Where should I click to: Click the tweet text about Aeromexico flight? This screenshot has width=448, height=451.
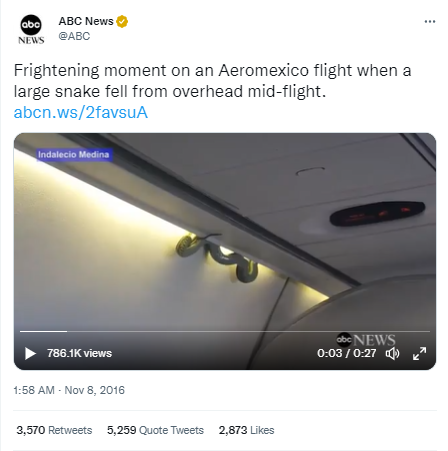[213, 81]
